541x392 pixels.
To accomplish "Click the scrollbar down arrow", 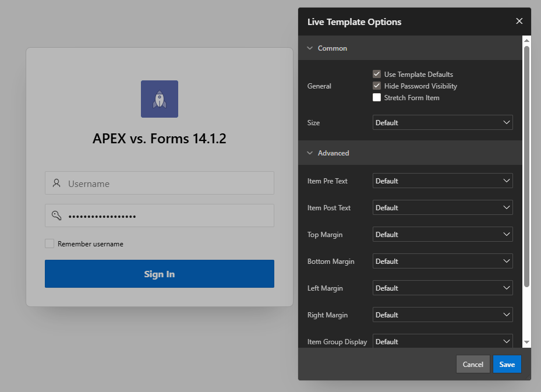I will (x=526, y=342).
